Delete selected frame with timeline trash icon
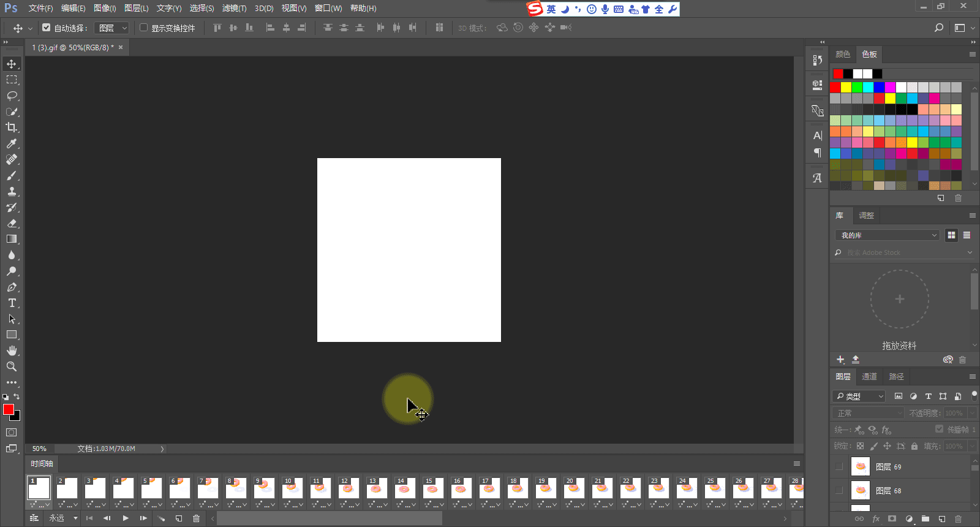This screenshot has height=527, width=980. click(x=196, y=518)
